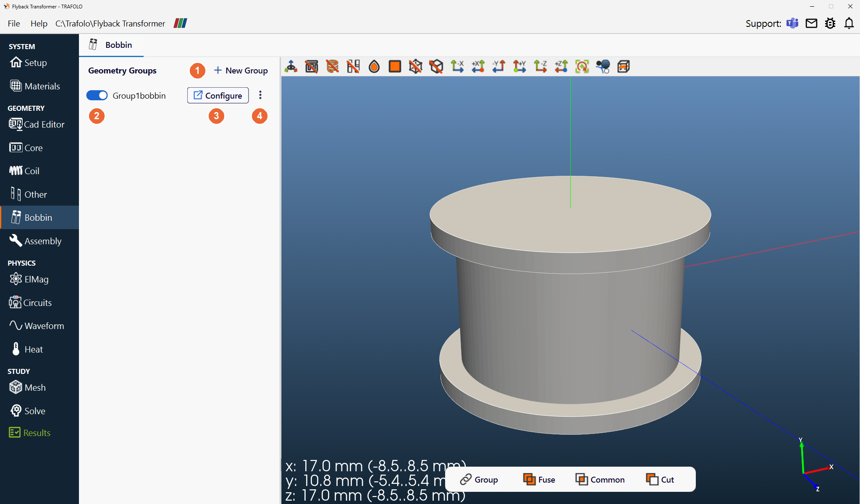Open the Mesh study section
This screenshot has width=860, height=504.
tap(39, 387)
